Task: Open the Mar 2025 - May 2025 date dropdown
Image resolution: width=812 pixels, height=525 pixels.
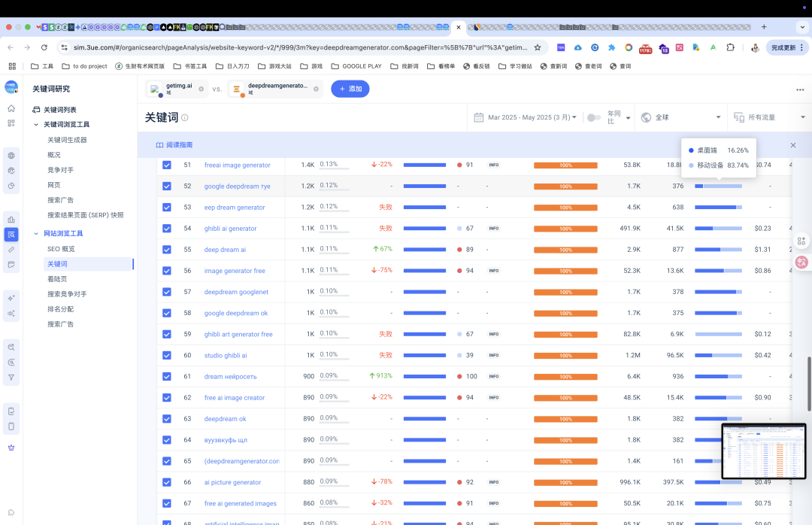Action: point(532,117)
